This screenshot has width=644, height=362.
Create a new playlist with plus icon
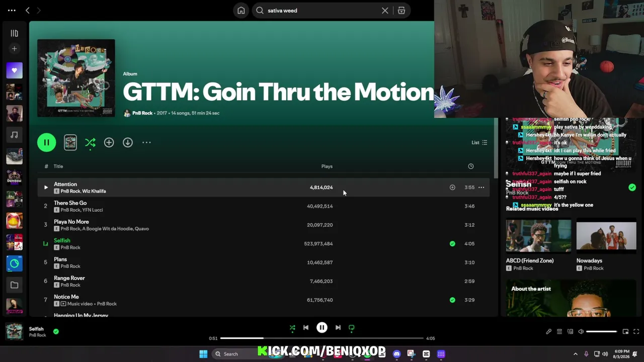pyautogui.click(x=14, y=49)
